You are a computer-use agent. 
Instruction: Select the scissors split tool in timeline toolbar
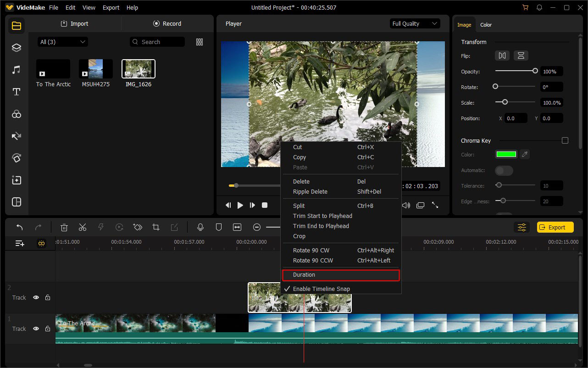click(x=82, y=227)
